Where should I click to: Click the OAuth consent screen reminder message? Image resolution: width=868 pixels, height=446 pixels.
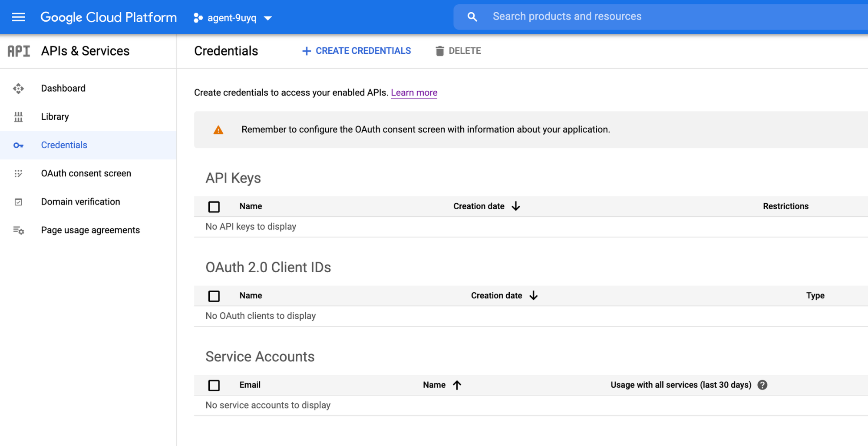pos(426,129)
